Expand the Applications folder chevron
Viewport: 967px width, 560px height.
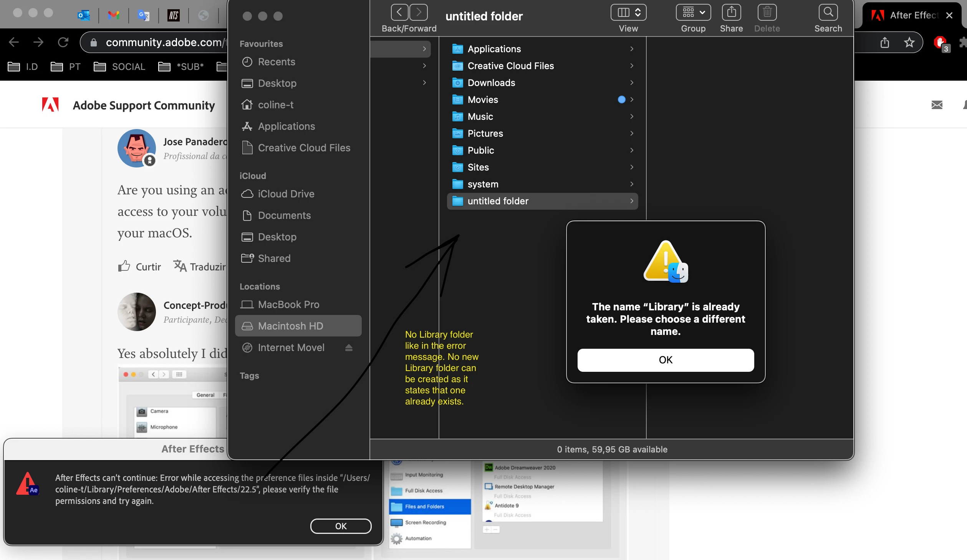coord(631,49)
